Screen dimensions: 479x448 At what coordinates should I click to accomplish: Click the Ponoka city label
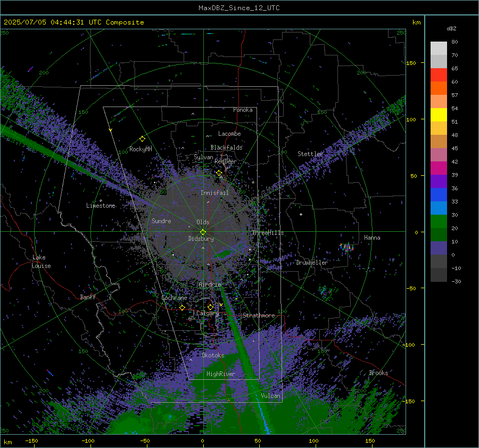243,110
